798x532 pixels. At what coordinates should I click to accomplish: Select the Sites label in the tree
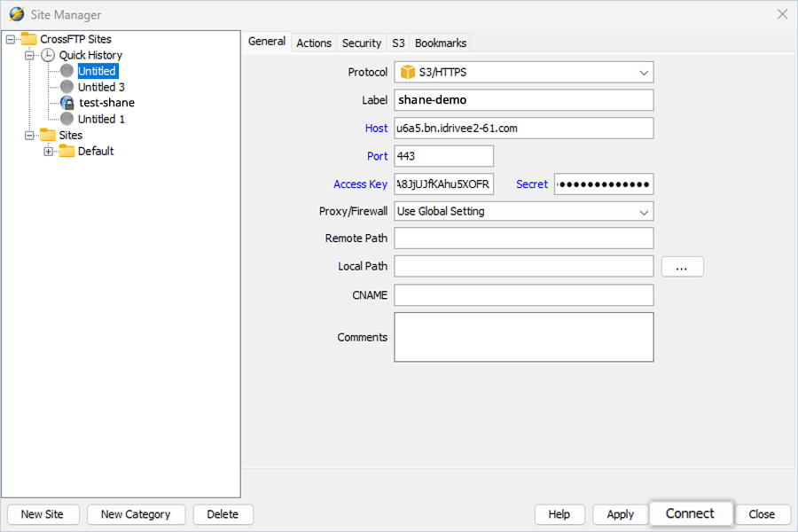[x=70, y=135]
